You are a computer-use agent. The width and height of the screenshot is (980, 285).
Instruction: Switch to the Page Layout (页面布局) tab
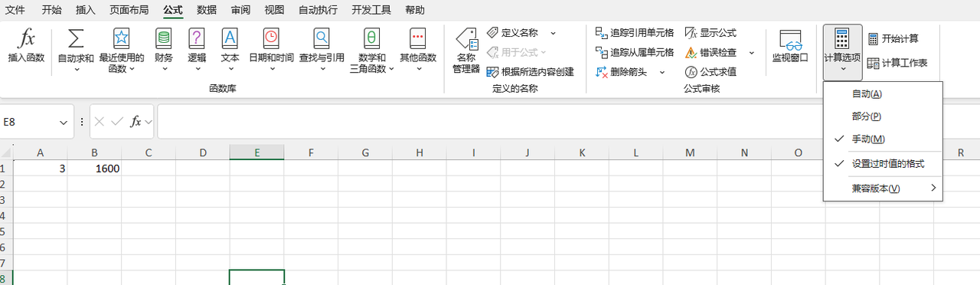pyautogui.click(x=129, y=10)
